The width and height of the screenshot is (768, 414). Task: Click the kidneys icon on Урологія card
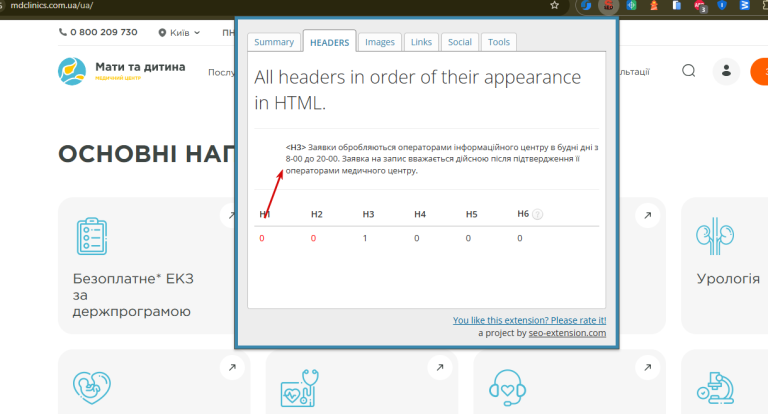715,236
